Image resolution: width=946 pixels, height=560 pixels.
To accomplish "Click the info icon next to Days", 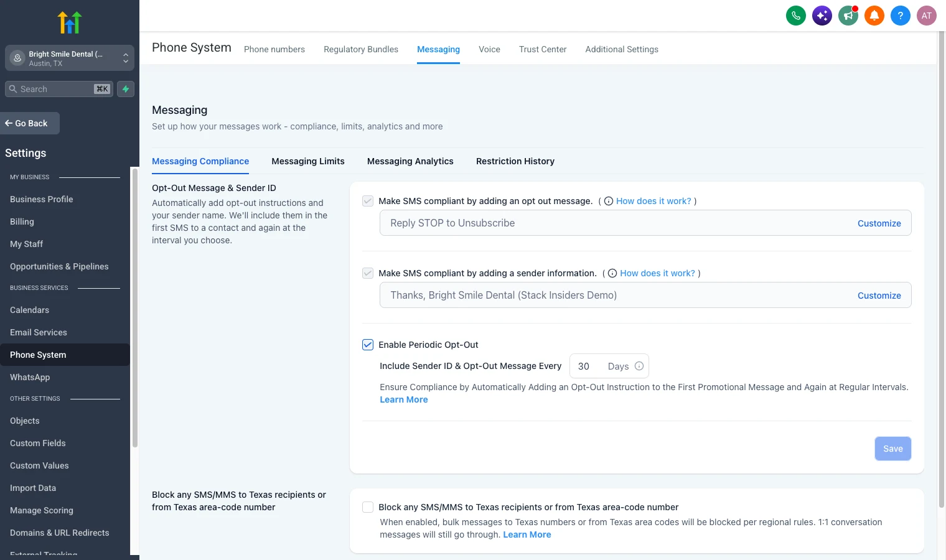I will click(639, 366).
